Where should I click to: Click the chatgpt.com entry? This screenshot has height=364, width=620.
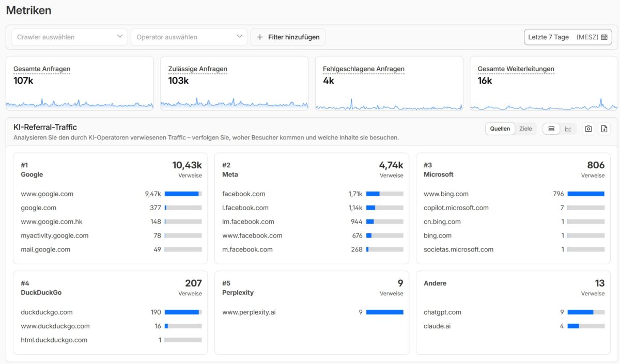tap(442, 312)
